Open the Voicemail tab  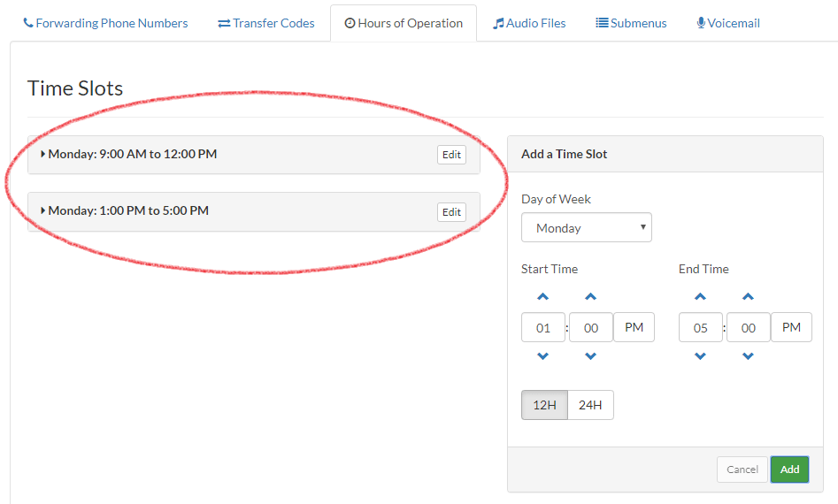click(x=728, y=24)
